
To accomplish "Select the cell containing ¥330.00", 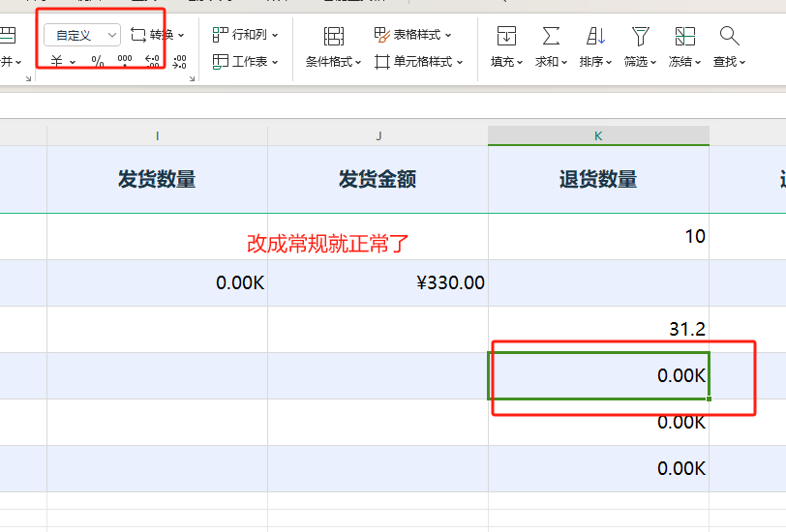I will (x=378, y=283).
